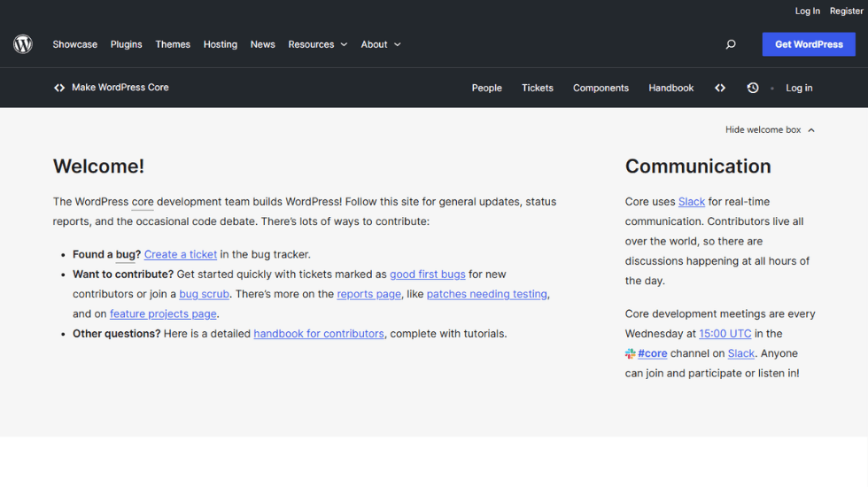Open the #core channel link
The width and height of the screenshot is (868, 487).
[652, 353]
